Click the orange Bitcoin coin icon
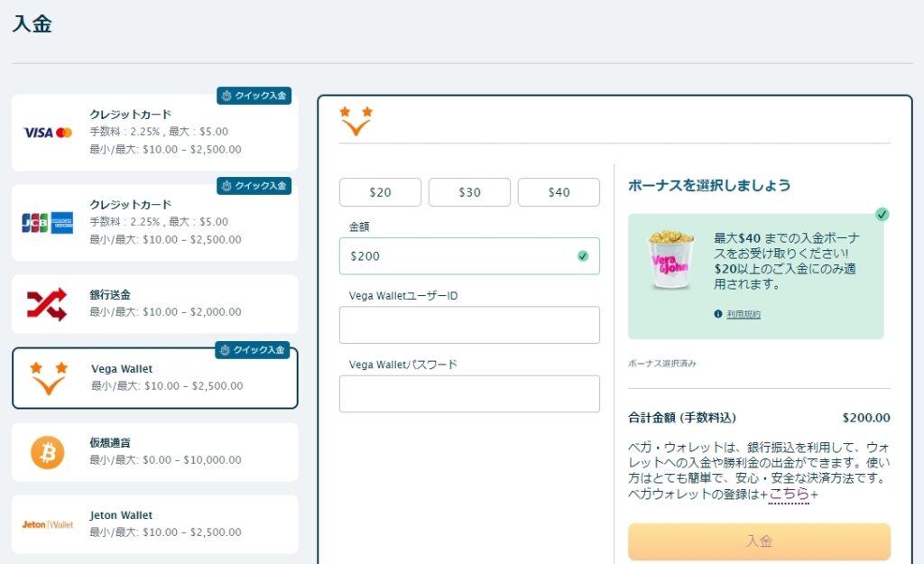924x564 pixels. click(x=48, y=453)
